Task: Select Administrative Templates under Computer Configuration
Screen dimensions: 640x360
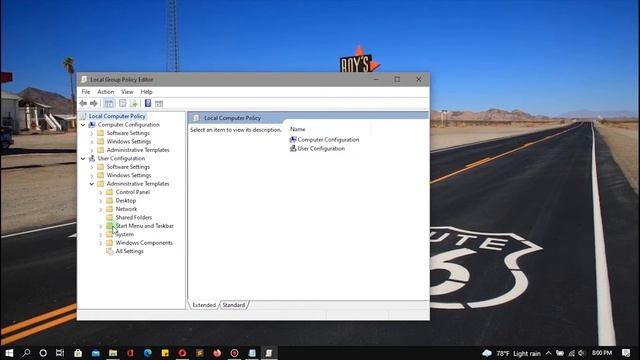Action: [138, 150]
